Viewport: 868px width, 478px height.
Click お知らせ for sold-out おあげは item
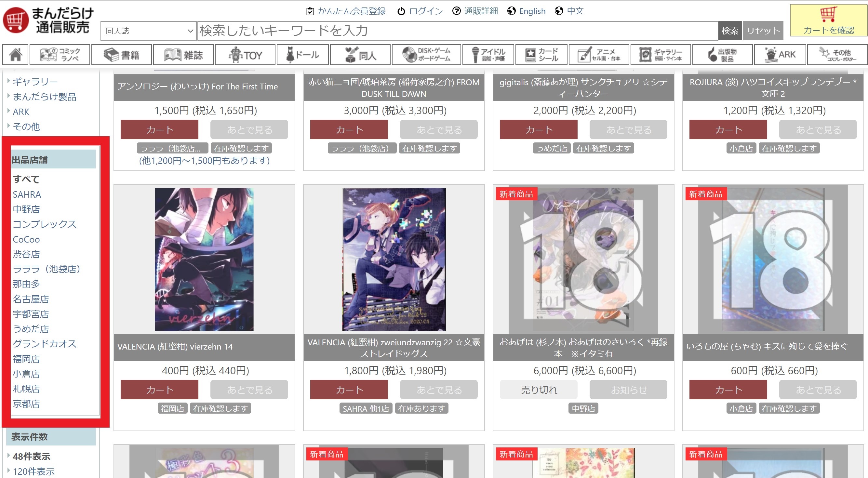click(x=628, y=390)
